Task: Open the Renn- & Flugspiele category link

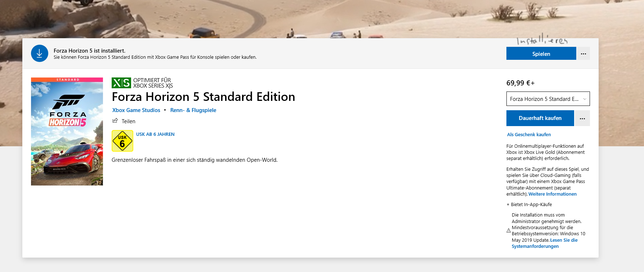Action: click(x=193, y=110)
